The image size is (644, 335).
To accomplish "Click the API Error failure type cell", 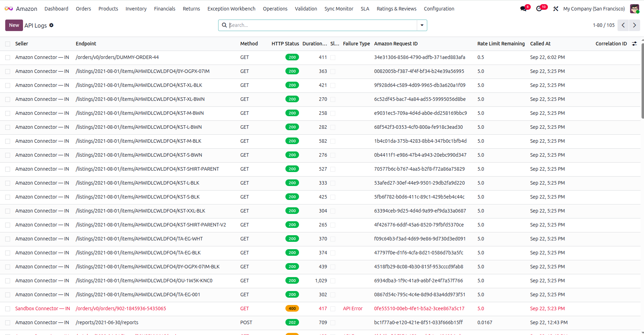I will coord(353,308).
